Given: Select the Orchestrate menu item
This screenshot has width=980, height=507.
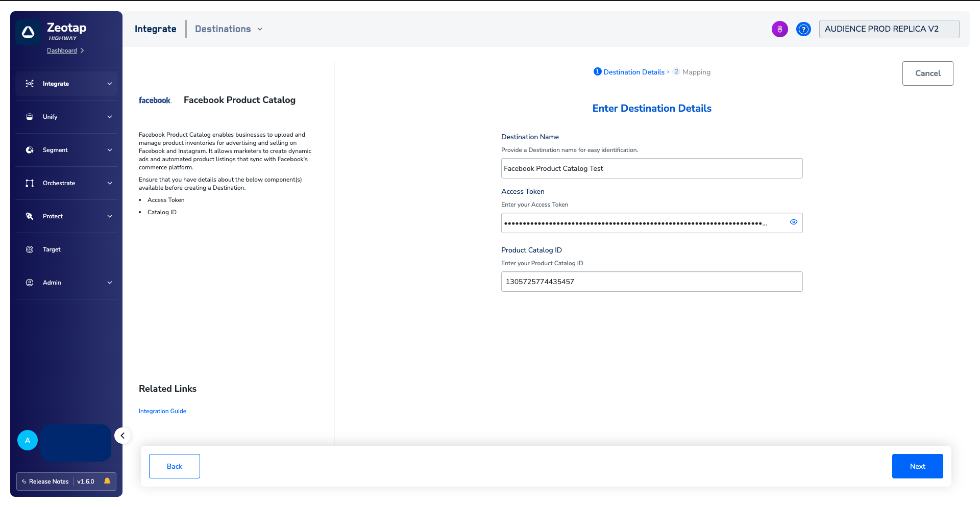Looking at the screenshot, I should click(x=66, y=183).
